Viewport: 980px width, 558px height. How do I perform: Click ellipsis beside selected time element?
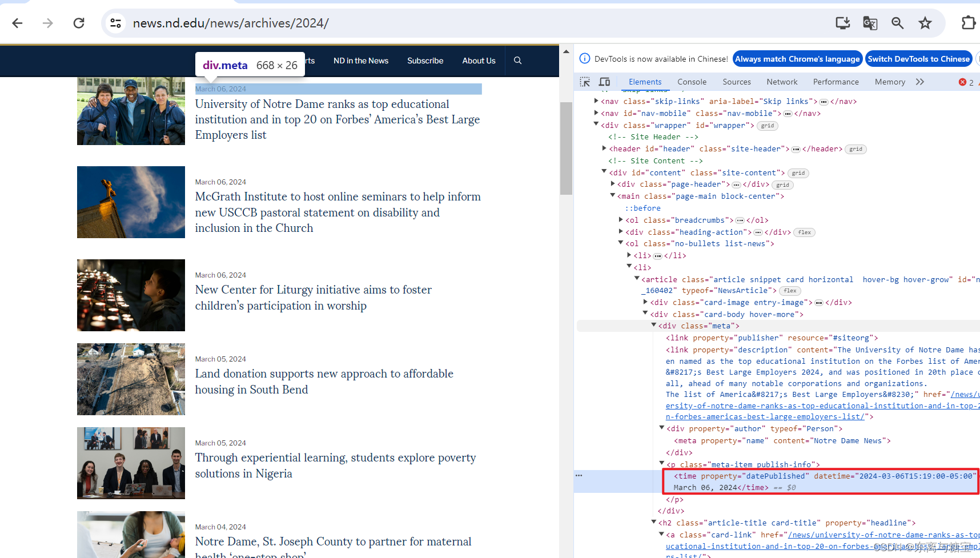pos(579,475)
